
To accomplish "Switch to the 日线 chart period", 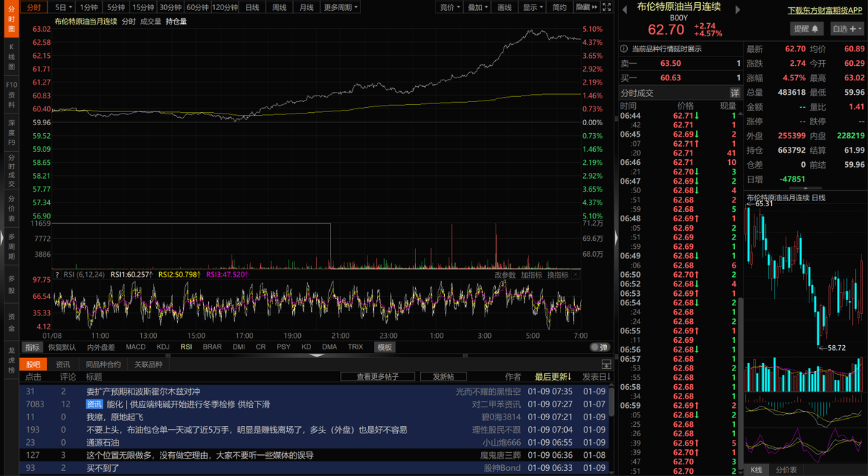I will 252,7.
